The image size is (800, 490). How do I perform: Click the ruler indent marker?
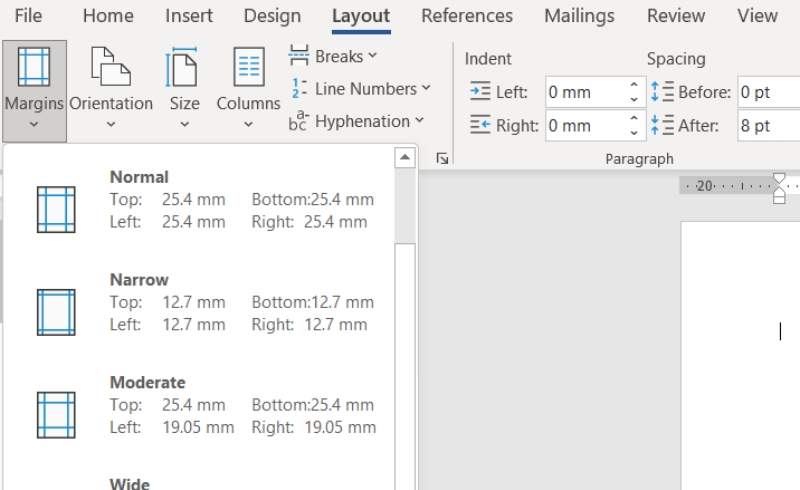click(x=779, y=188)
